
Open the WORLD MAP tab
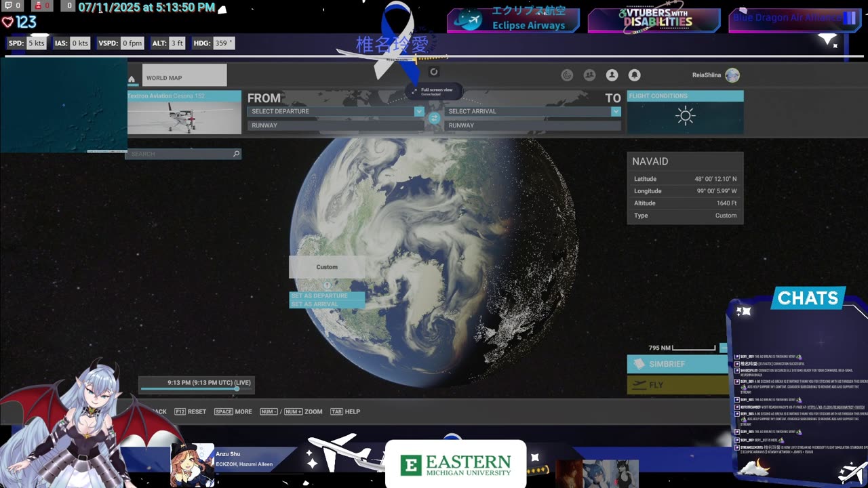coord(184,75)
